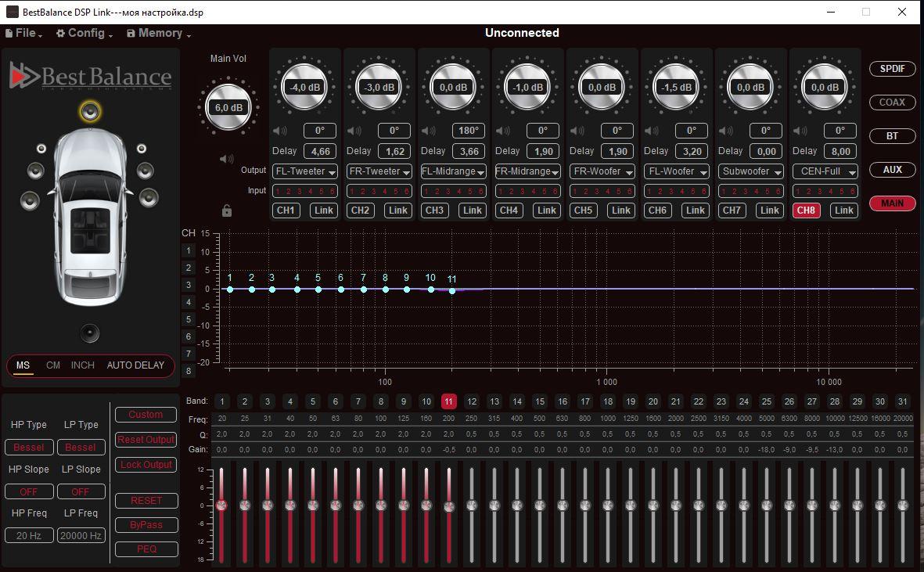The width and height of the screenshot is (924, 572).
Task: Select the front-right midrange speaker on car
Action: pos(145,171)
